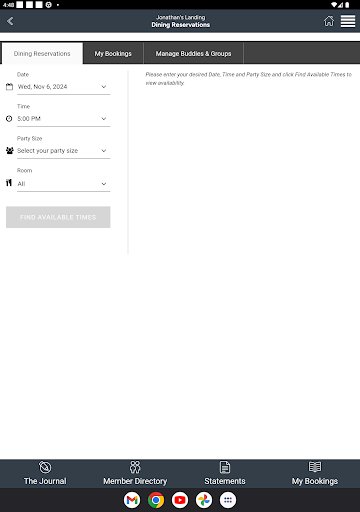Open YouTube from the dock
360x512 pixels.
[x=180, y=500]
